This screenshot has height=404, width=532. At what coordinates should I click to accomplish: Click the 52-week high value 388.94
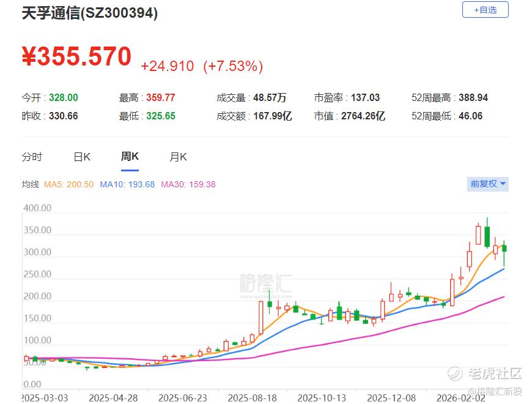tap(473, 98)
